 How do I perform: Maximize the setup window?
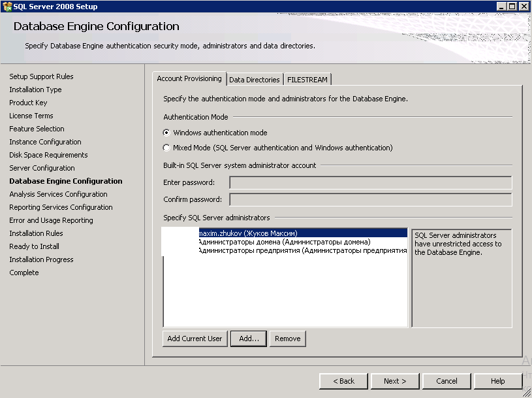pyautogui.click(x=512, y=7)
